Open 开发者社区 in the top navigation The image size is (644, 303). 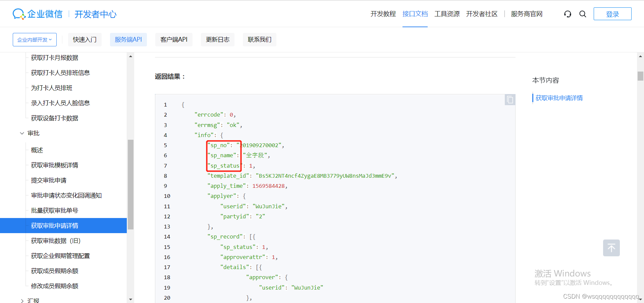pos(482,14)
